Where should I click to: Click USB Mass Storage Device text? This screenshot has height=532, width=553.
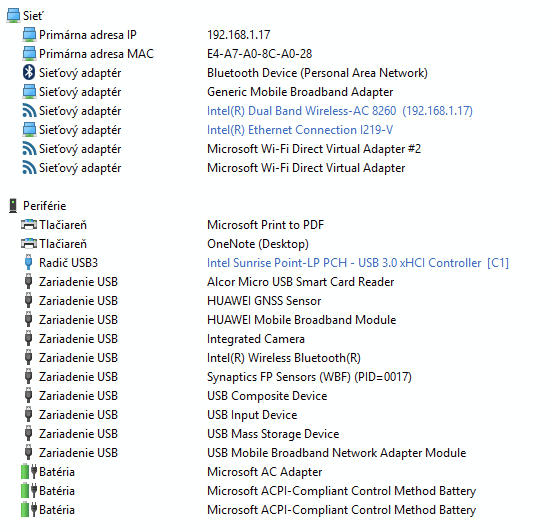click(273, 434)
